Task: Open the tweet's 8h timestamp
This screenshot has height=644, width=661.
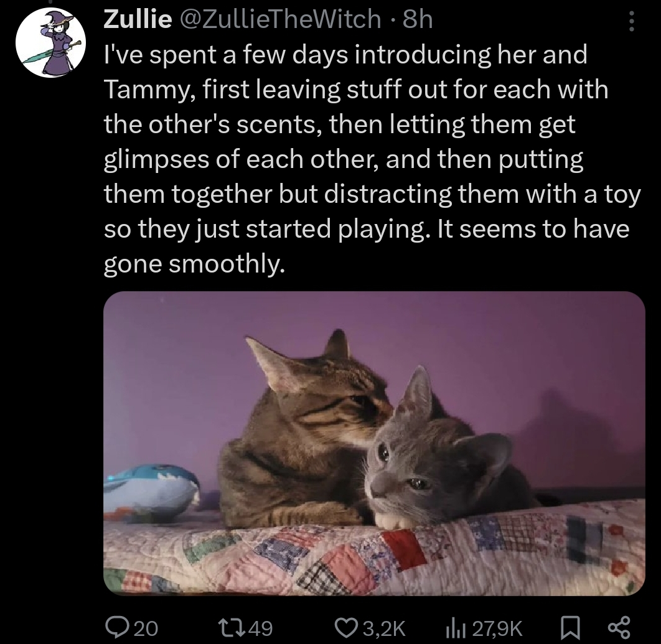Action: pyautogui.click(x=418, y=19)
